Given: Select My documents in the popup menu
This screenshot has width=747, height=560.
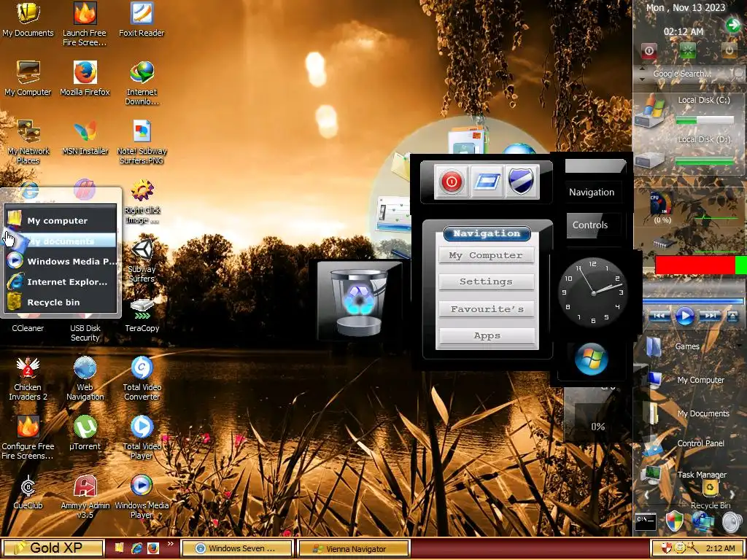Looking at the screenshot, I should coord(61,241).
